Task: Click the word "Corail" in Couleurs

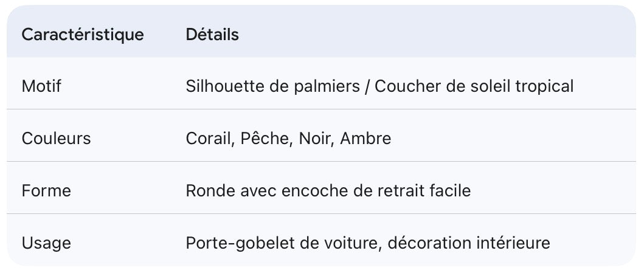Action: 207,139
